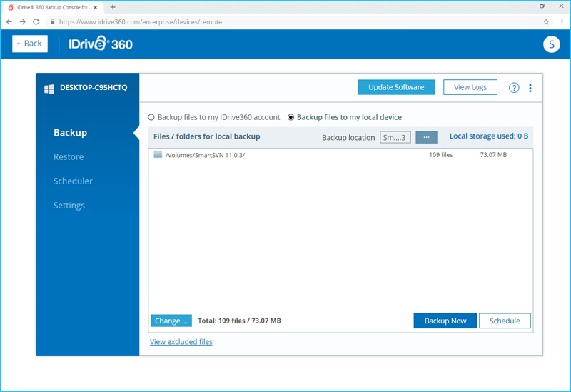Viewport: 571px width, 392px height.
Task: Click the Change button for backup files
Action: [x=171, y=321]
